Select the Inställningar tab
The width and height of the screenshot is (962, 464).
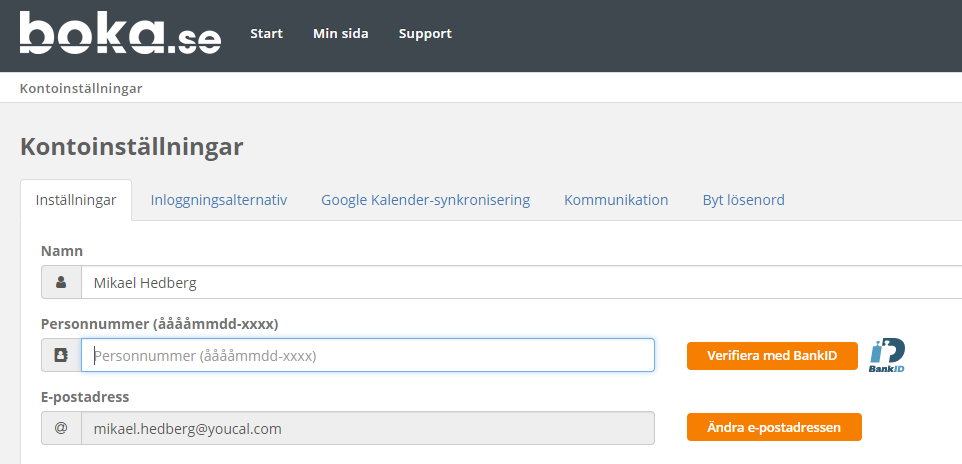click(x=76, y=200)
